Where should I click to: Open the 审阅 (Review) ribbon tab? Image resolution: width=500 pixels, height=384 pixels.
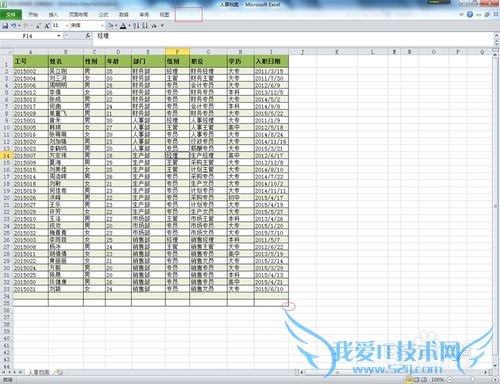pyautogui.click(x=144, y=14)
